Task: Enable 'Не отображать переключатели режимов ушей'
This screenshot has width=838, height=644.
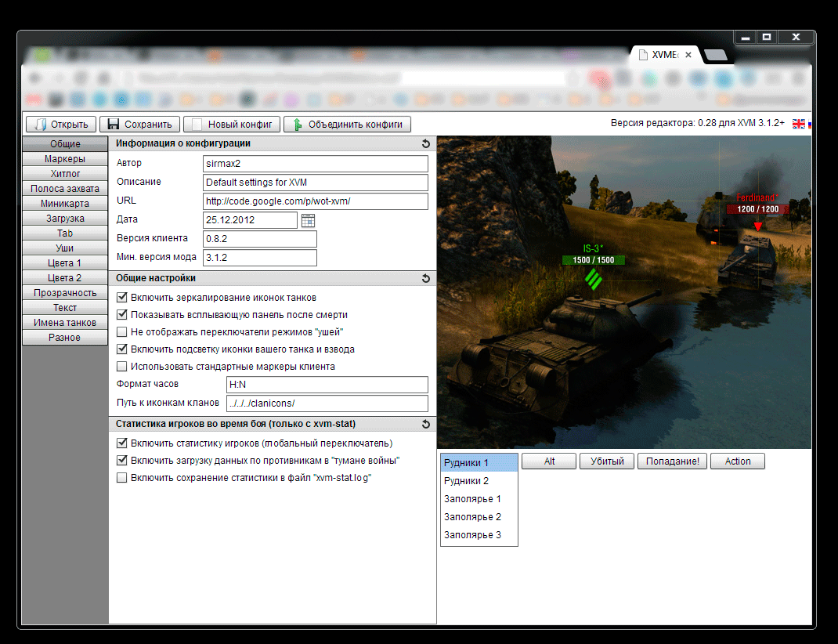Action: pos(122,332)
